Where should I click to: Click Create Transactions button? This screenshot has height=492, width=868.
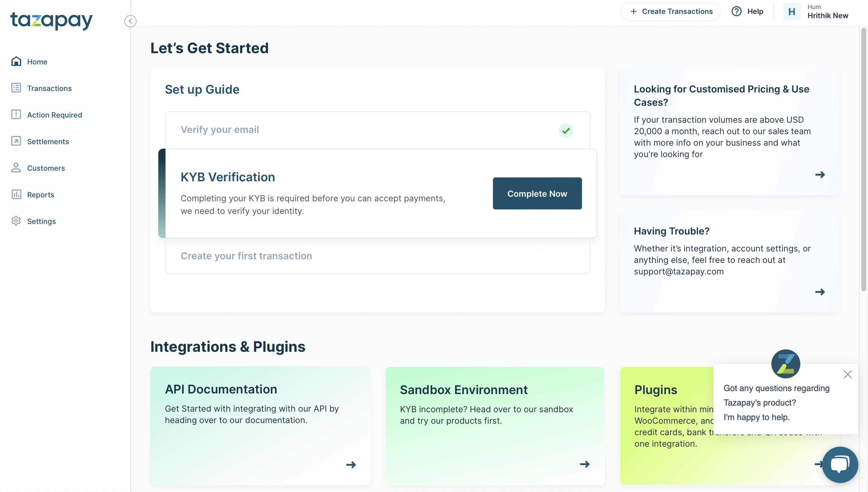click(671, 11)
